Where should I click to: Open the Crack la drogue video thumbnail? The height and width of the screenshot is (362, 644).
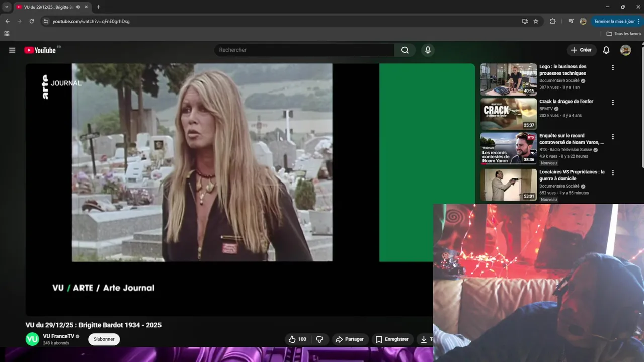pos(508,114)
